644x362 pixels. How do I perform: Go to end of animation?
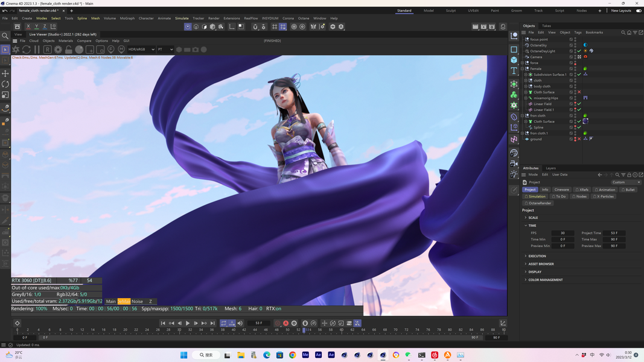click(212, 323)
